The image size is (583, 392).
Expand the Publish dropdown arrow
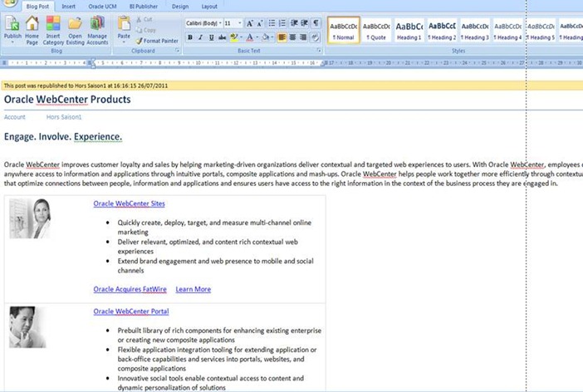point(12,42)
